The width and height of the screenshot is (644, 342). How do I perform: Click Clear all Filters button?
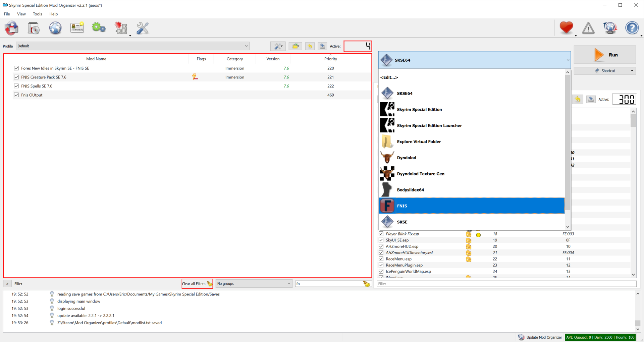point(197,284)
